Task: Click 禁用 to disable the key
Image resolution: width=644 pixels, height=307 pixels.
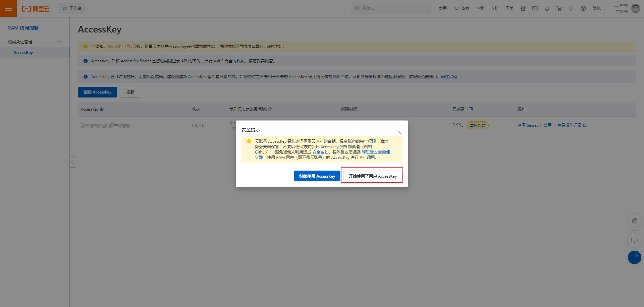Action: pyautogui.click(x=547, y=125)
